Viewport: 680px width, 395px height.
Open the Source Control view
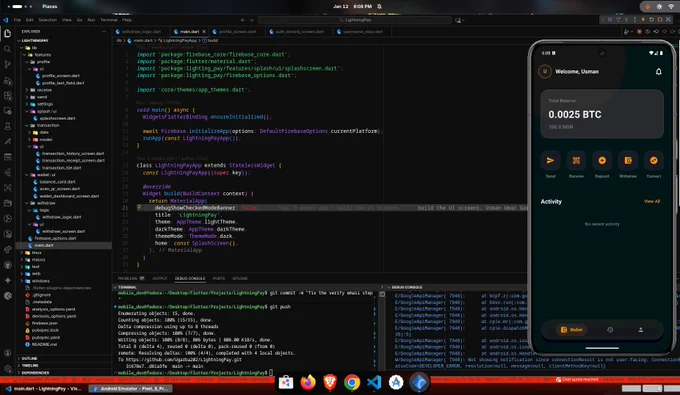click(7, 65)
